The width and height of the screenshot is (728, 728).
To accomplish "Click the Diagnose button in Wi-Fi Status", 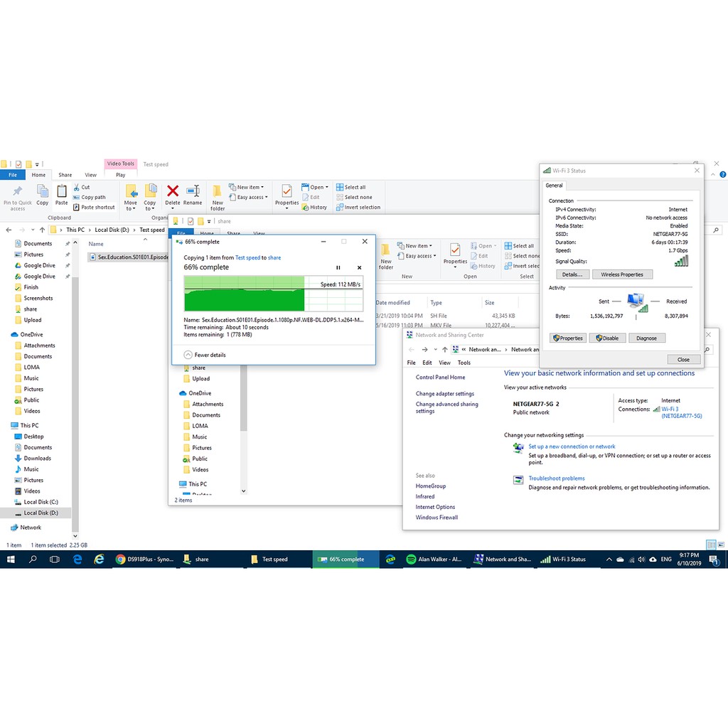I will tap(646, 338).
